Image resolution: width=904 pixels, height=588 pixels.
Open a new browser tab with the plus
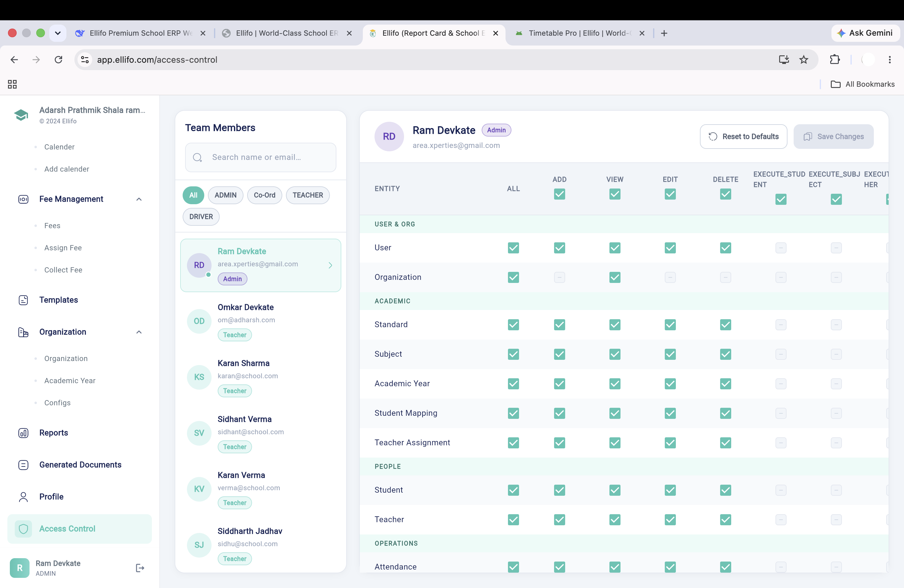[664, 33]
